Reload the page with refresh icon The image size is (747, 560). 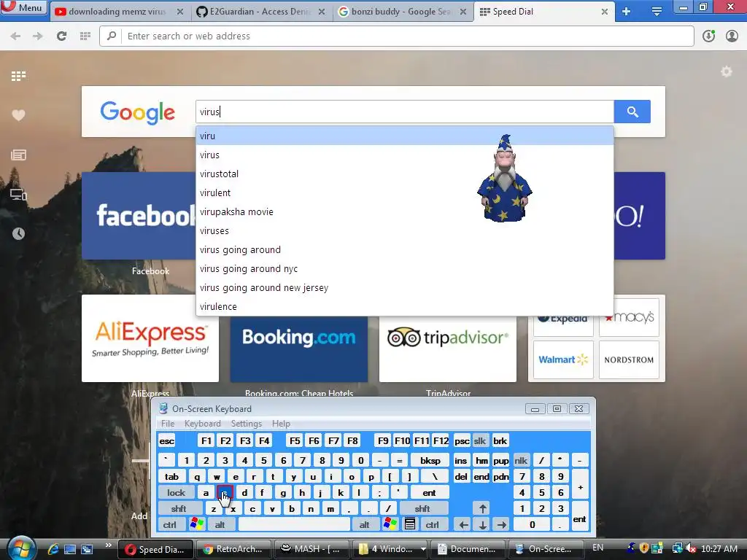coord(61,36)
